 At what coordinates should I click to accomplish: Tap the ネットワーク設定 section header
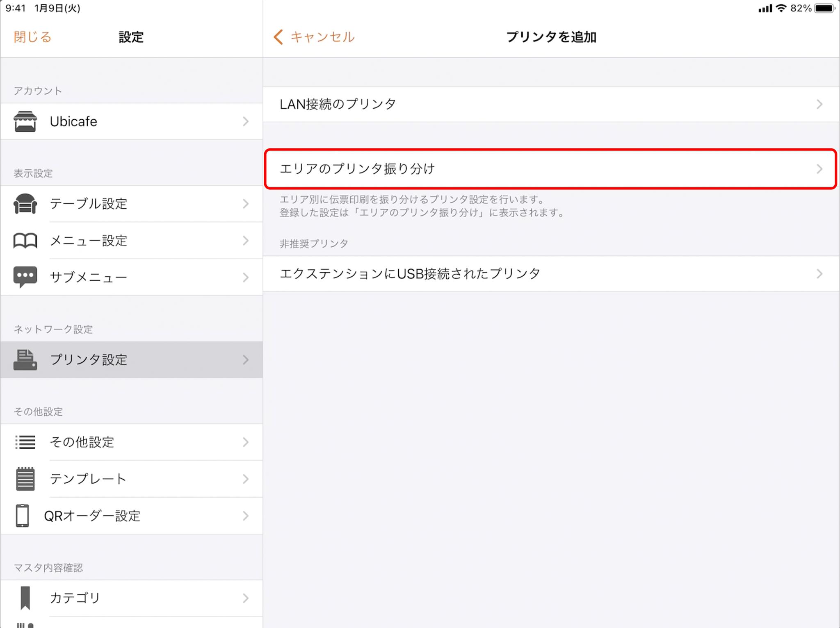(x=53, y=329)
